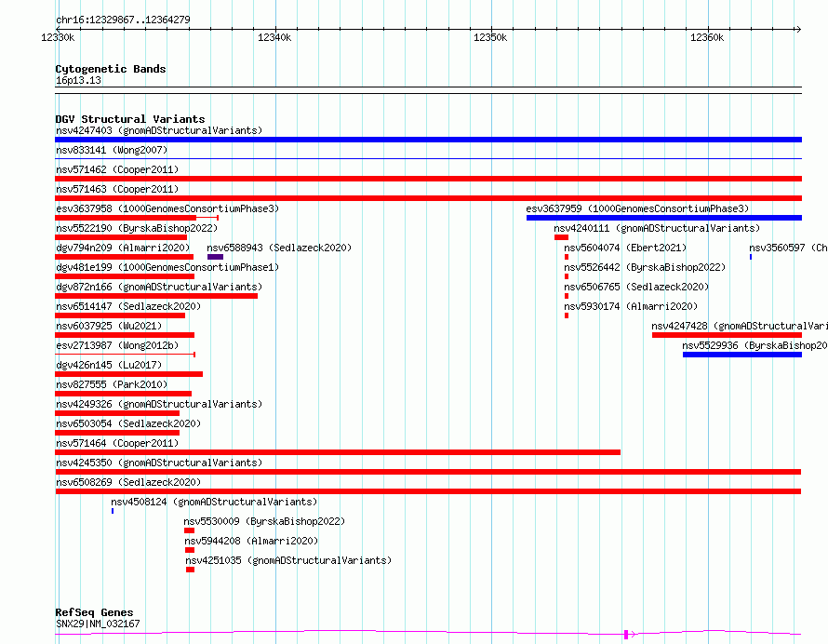Open the nsv833141 (Wong2007) label

[112, 150]
